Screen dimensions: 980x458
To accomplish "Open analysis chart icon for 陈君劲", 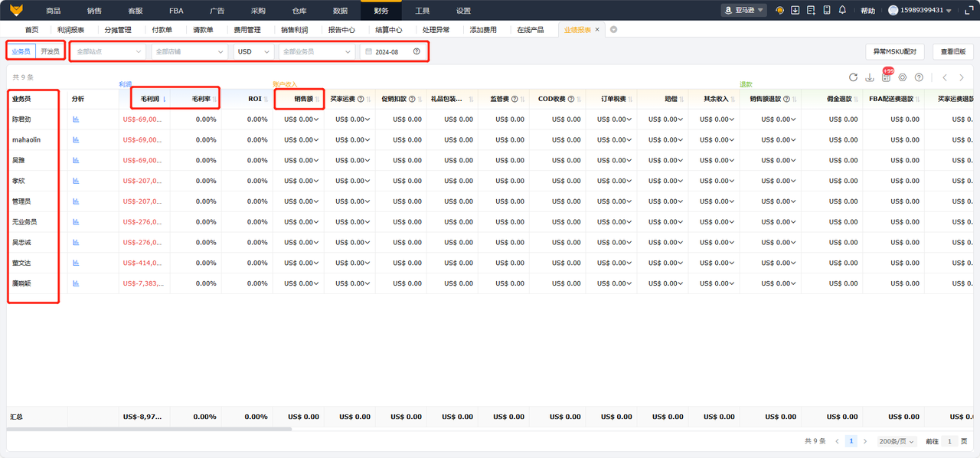I will pos(76,119).
